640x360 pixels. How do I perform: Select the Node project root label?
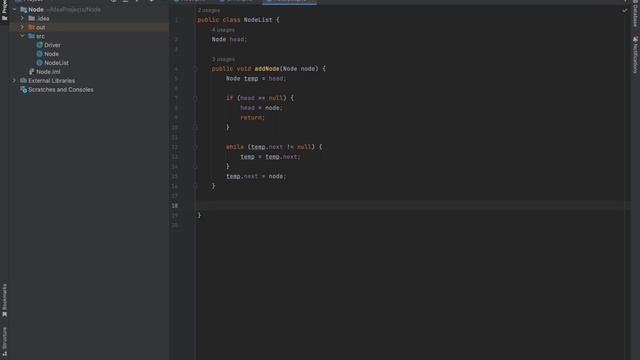[x=36, y=9]
